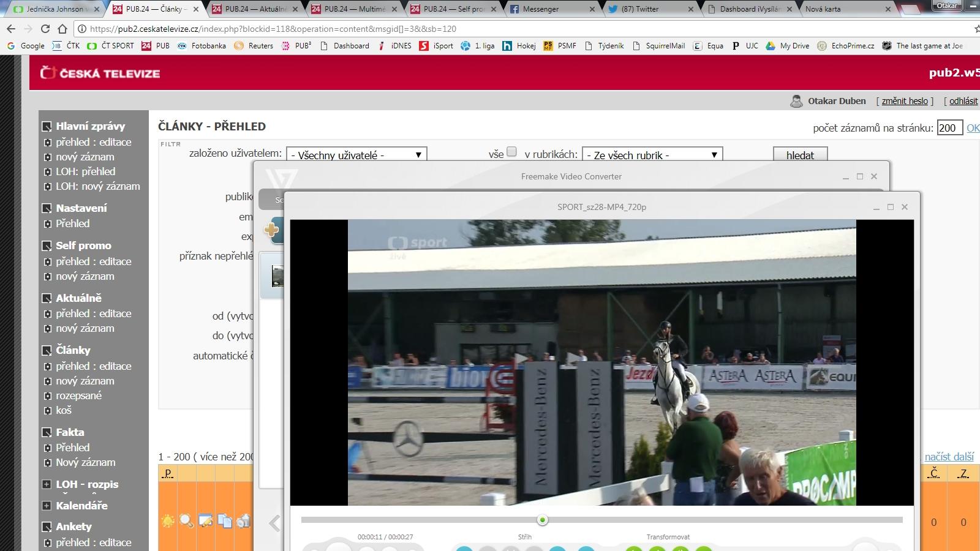Go to the browser home icon

click(x=62, y=29)
